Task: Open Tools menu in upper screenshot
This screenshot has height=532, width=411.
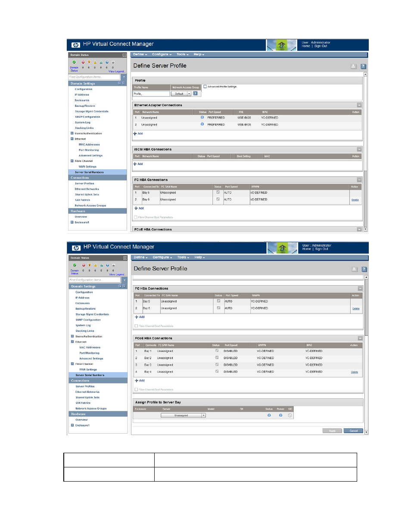Action: pyautogui.click(x=183, y=54)
